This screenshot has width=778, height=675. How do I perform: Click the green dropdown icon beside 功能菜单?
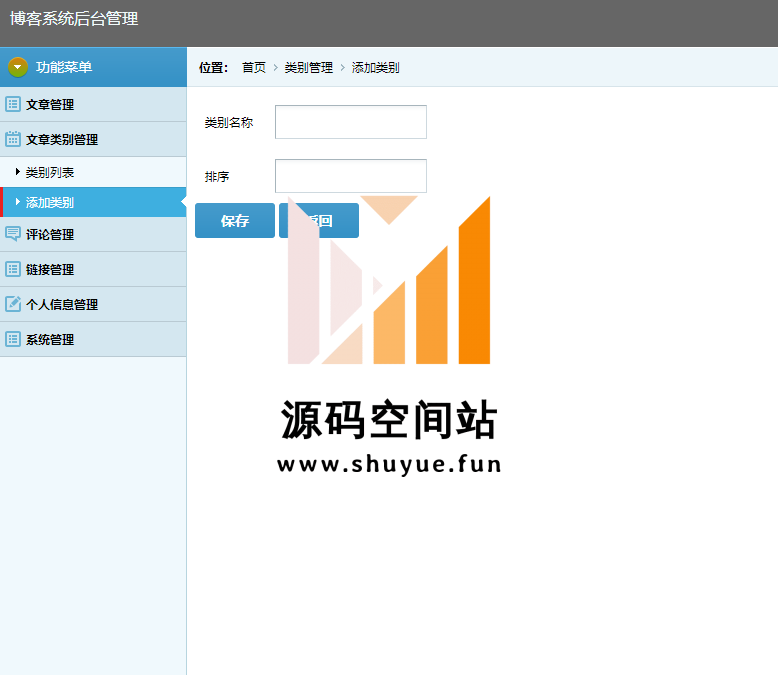(18, 67)
